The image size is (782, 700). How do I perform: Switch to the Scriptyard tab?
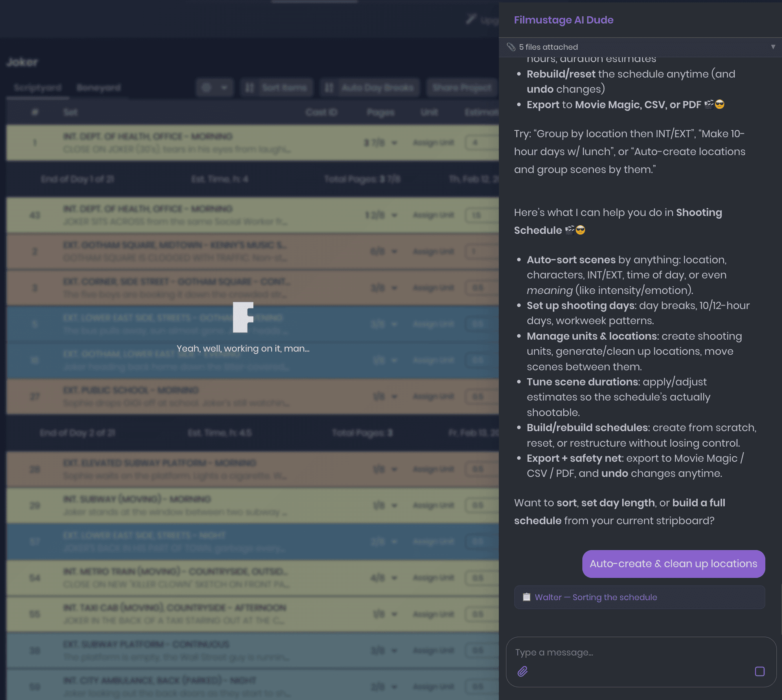pyautogui.click(x=37, y=87)
